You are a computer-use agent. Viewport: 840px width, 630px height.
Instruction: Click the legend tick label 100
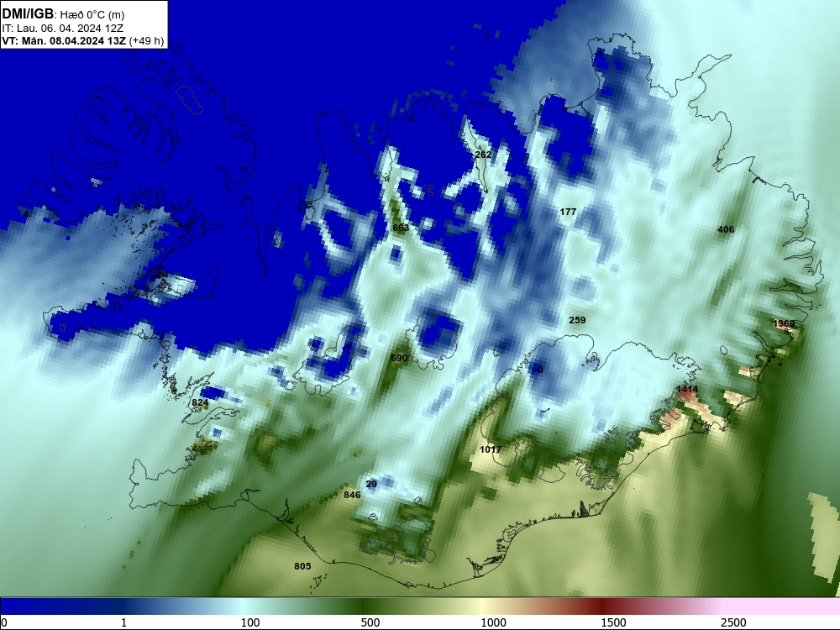point(250,622)
